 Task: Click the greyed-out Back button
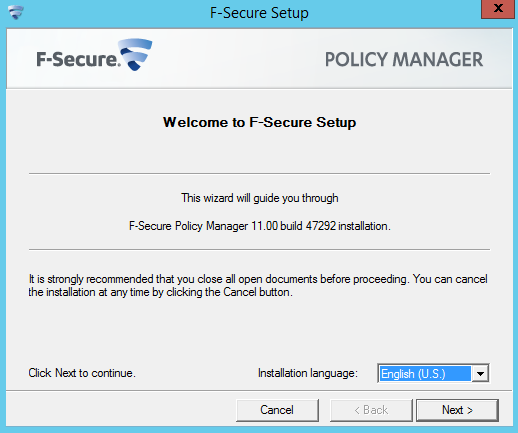click(371, 410)
